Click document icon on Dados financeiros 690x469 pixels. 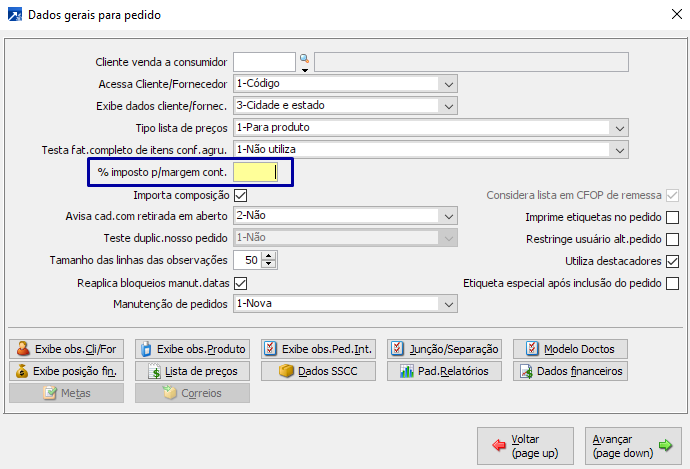[x=526, y=371]
